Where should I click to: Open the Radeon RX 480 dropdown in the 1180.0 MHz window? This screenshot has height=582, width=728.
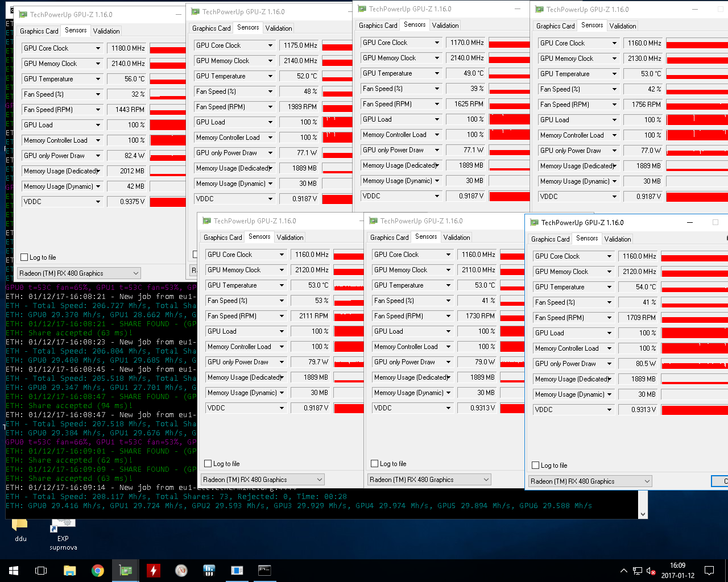[79, 273]
